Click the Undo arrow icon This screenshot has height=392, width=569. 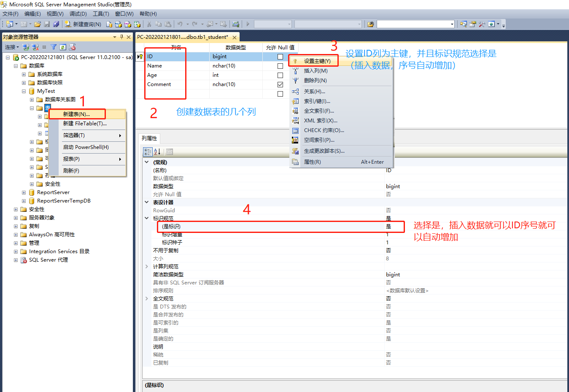pyautogui.click(x=180, y=24)
